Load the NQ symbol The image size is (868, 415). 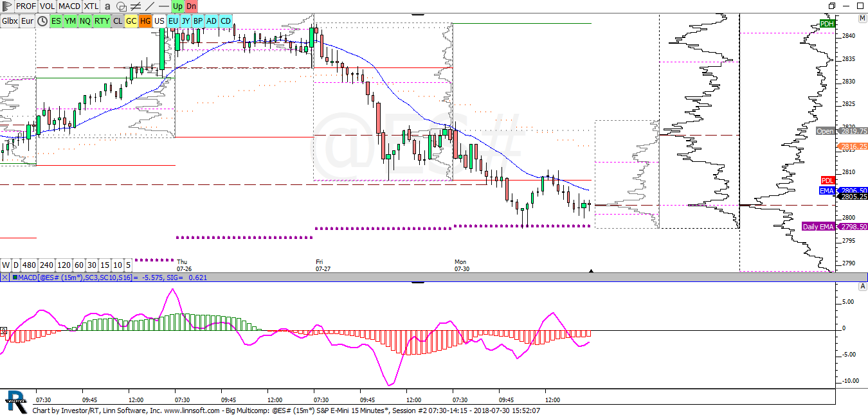86,21
